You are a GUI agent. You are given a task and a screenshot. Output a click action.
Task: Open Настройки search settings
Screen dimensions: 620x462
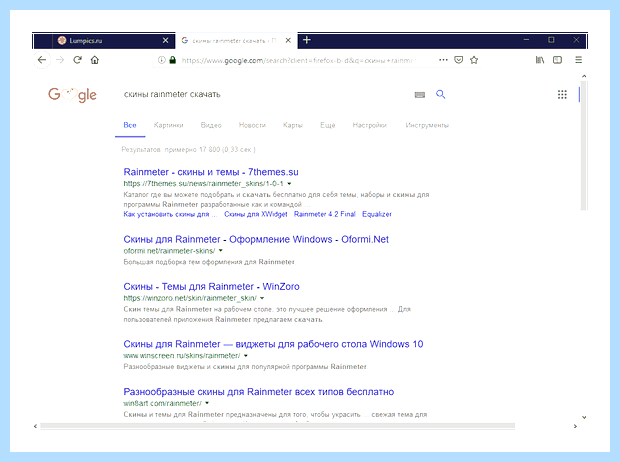[370, 125]
